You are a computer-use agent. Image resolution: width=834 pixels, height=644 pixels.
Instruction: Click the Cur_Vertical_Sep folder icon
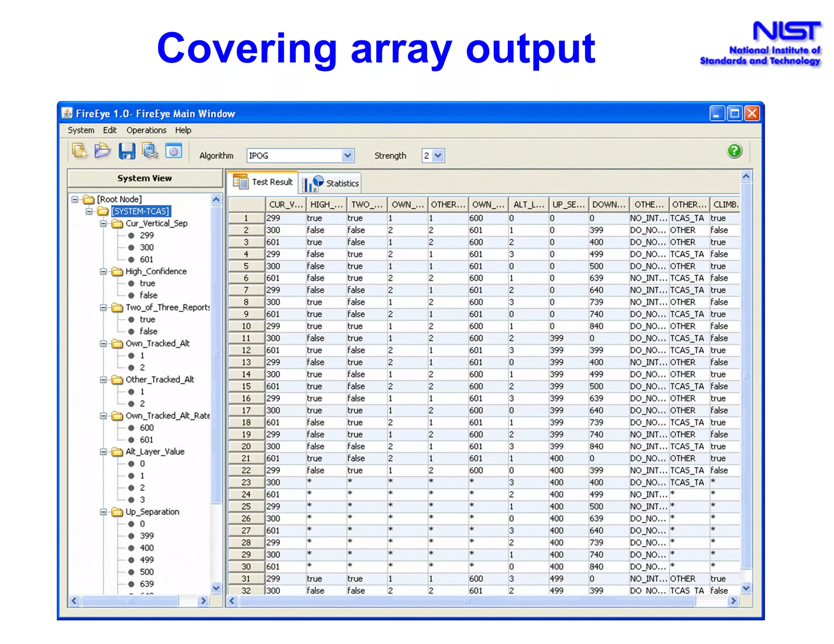coord(117,223)
